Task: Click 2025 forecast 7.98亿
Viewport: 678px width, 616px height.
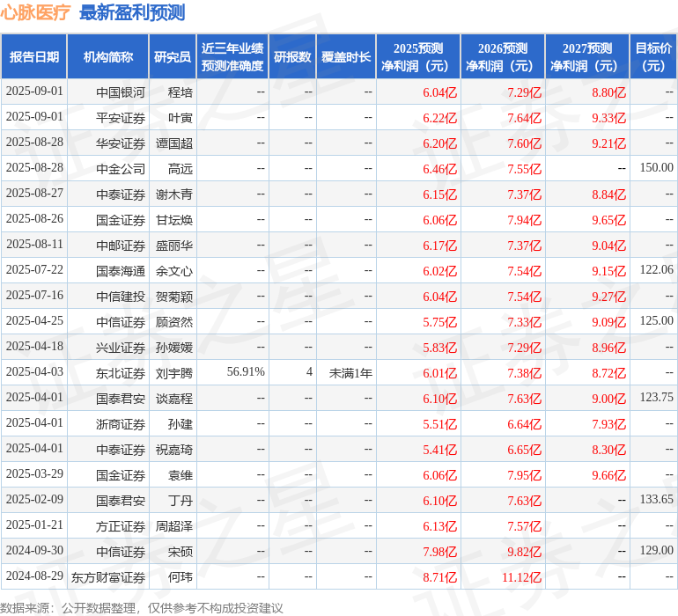Action: click(439, 551)
